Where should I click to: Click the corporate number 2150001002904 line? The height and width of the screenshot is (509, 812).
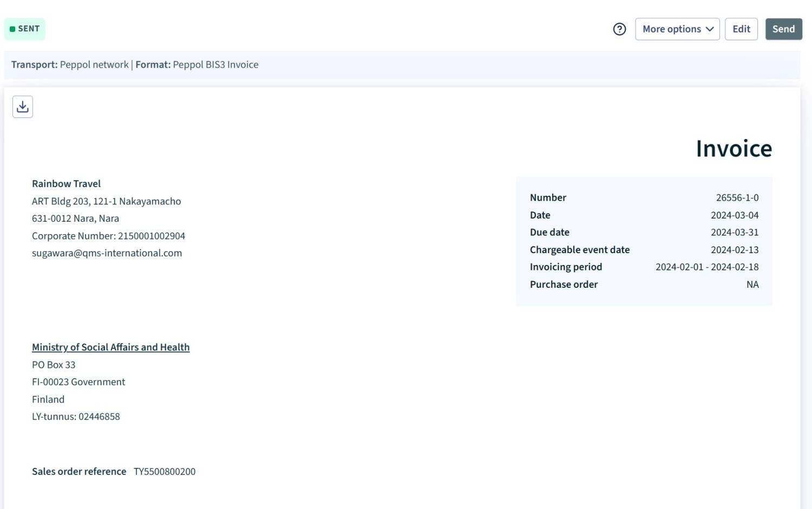108,236
